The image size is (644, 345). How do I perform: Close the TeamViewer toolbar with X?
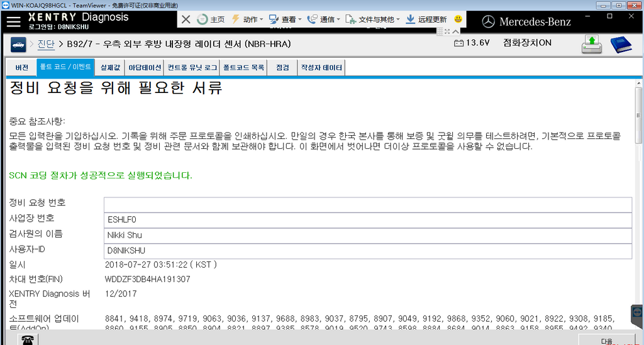click(186, 19)
